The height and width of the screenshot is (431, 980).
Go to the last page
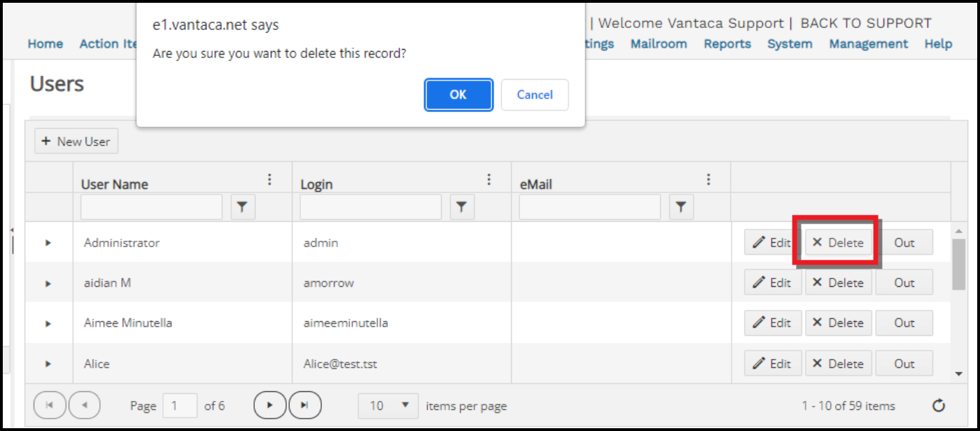[x=304, y=405]
